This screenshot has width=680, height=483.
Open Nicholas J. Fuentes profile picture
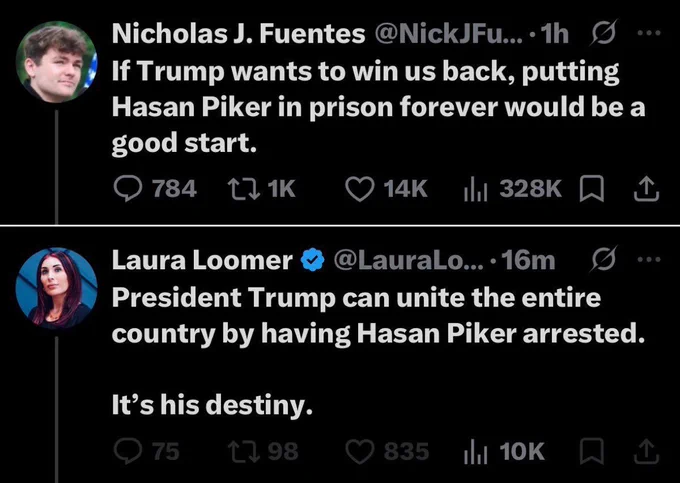tap(56, 62)
